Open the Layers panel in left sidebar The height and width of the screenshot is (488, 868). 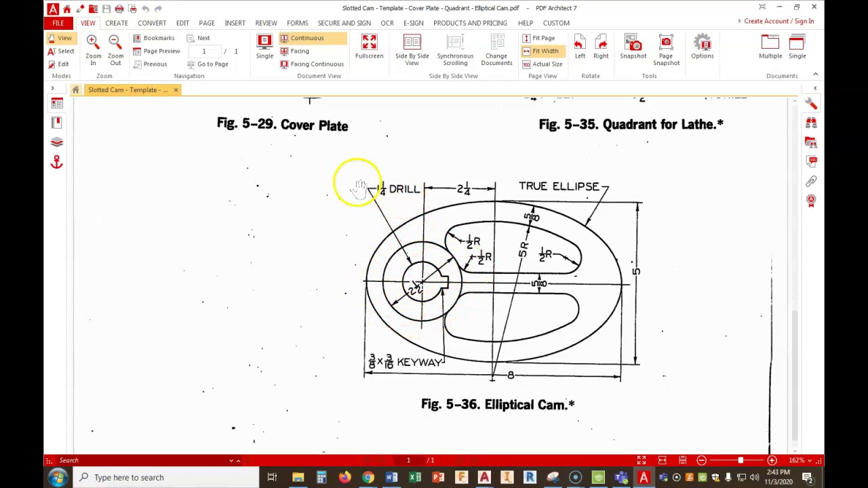click(x=57, y=142)
